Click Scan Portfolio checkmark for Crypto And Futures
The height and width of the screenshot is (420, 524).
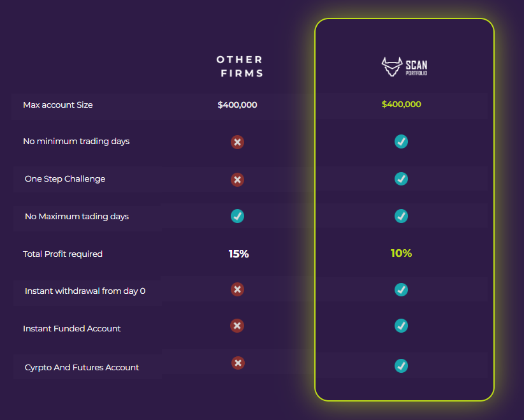pyautogui.click(x=401, y=366)
